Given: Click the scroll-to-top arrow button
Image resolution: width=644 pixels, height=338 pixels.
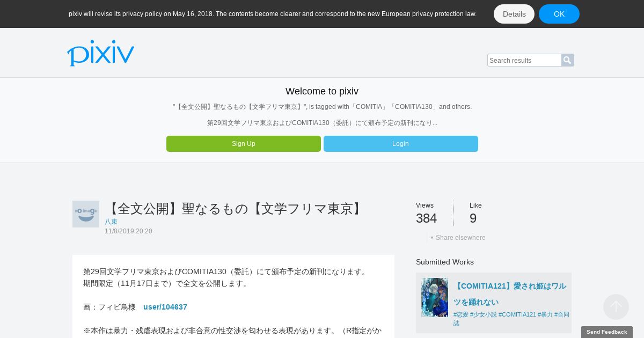Looking at the screenshot, I should tap(616, 307).
